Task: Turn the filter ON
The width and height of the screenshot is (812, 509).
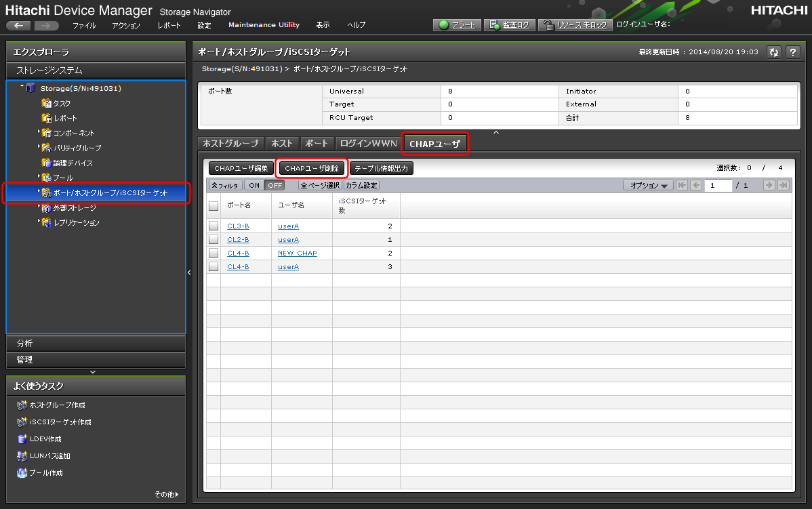Action: [x=253, y=186]
